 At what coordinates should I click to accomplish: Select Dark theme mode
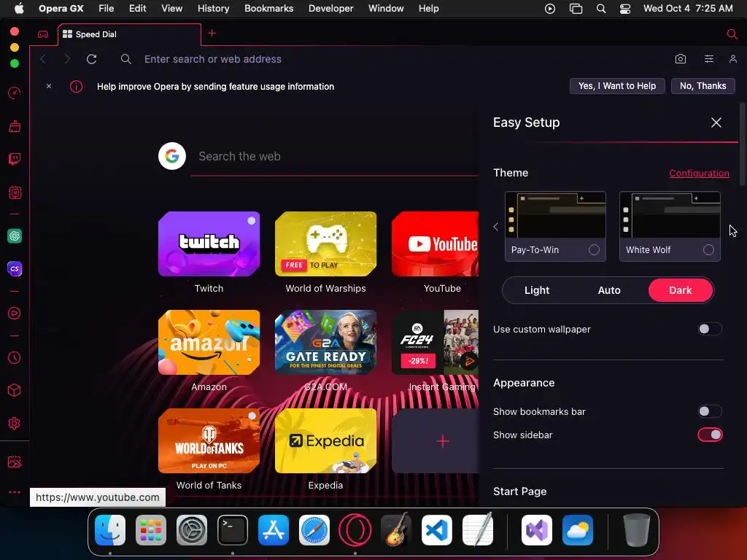[x=681, y=290]
